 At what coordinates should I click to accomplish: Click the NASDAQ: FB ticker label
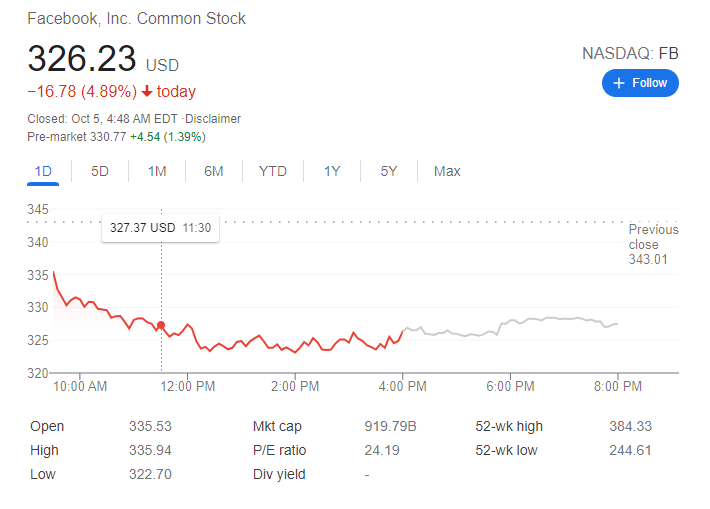coord(630,53)
